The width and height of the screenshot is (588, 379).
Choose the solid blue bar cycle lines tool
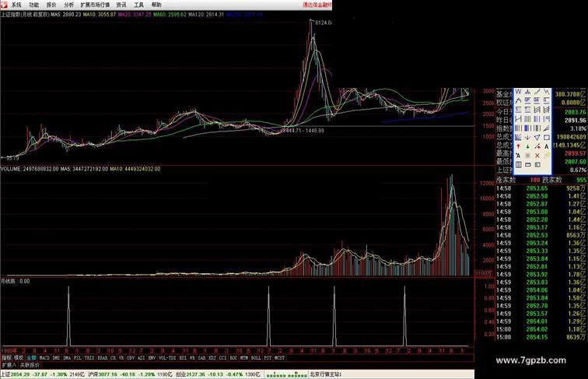pyautogui.click(x=527, y=128)
